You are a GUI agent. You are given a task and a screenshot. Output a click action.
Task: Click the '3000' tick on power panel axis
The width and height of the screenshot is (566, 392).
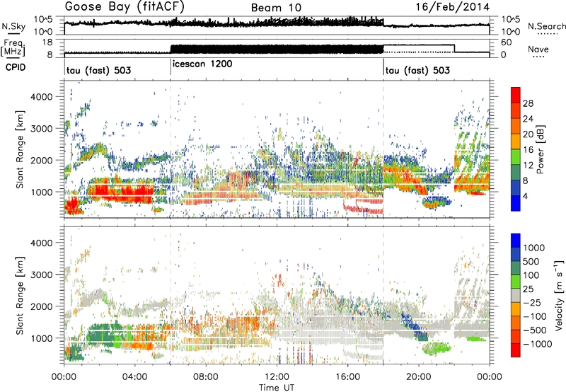[x=42, y=129]
